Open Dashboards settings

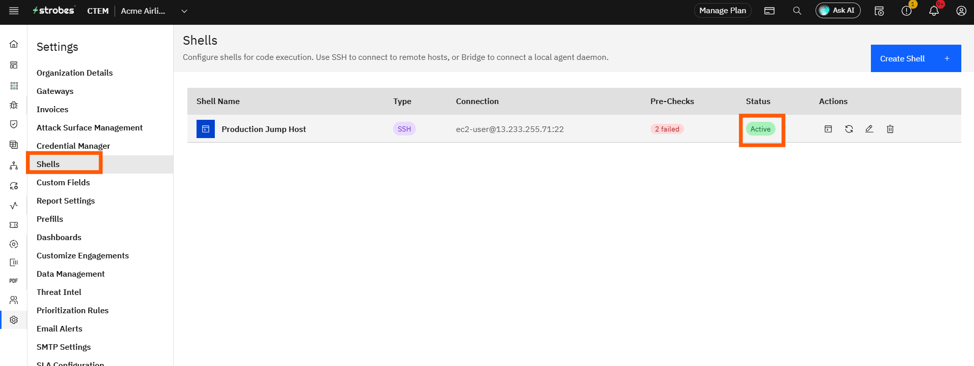59,237
